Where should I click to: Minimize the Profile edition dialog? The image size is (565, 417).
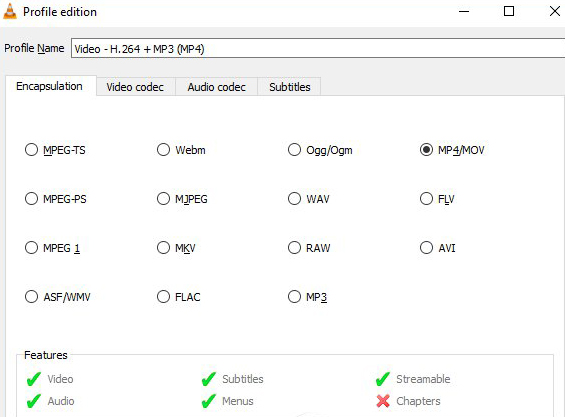click(464, 12)
